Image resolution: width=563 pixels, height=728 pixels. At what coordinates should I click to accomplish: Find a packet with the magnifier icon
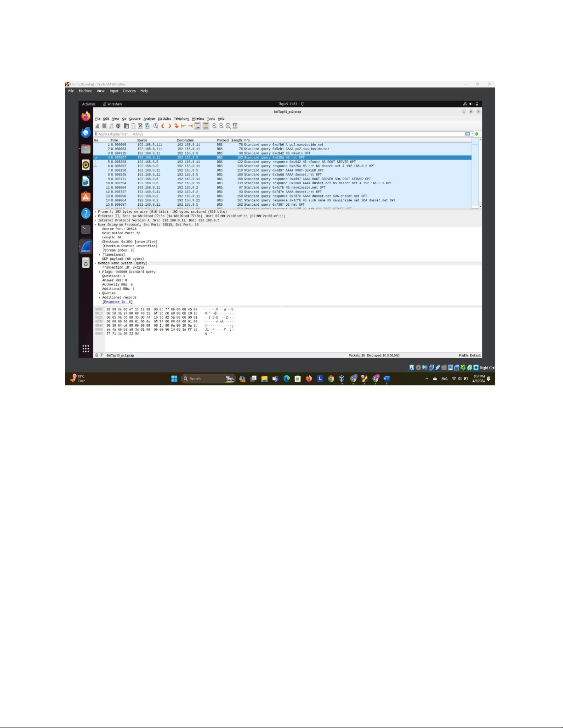[x=156, y=126]
